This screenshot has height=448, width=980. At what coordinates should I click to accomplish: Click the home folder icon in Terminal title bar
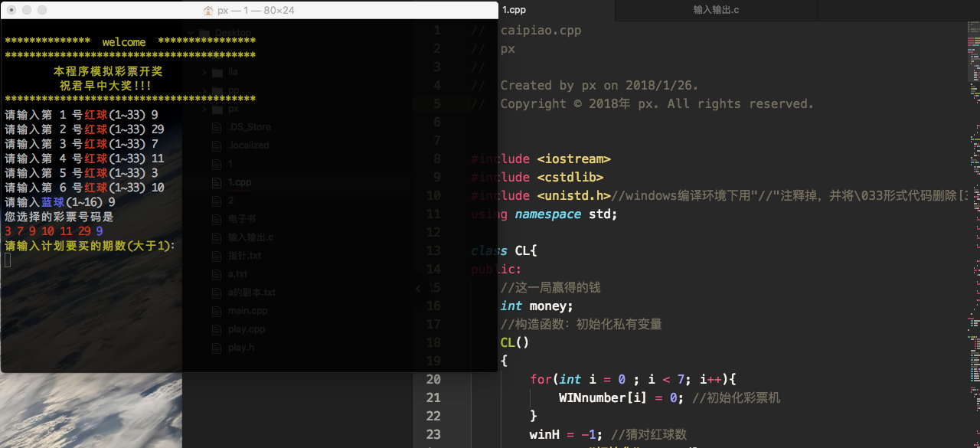[208, 11]
